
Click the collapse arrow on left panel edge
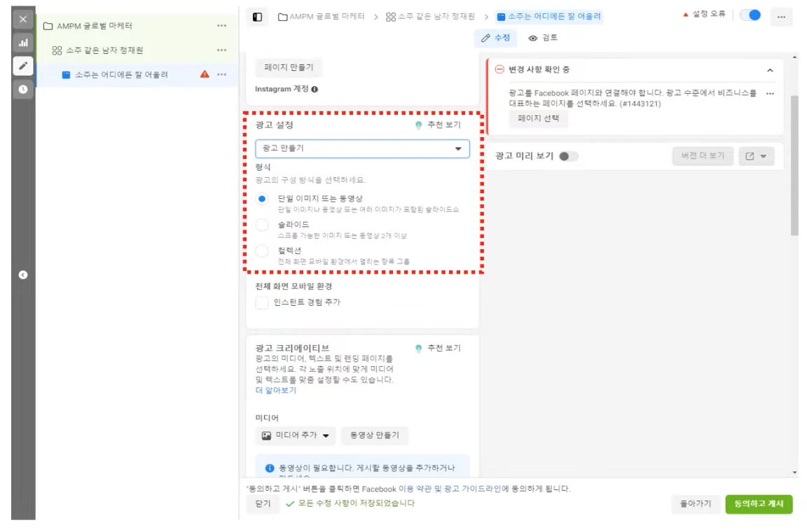coord(23,275)
